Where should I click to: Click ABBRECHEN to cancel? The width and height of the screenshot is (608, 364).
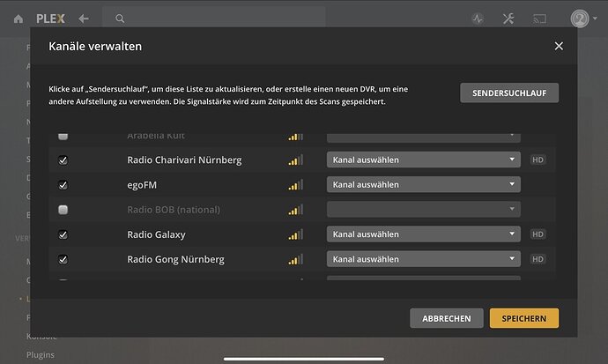click(446, 318)
